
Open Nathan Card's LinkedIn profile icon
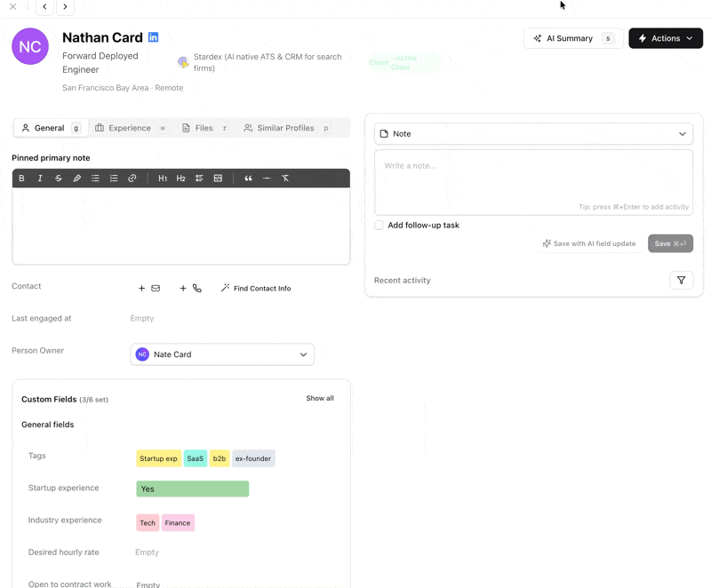[x=153, y=37]
